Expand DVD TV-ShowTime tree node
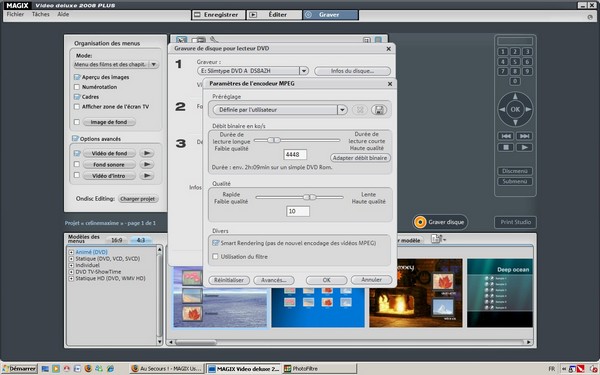 (71, 272)
